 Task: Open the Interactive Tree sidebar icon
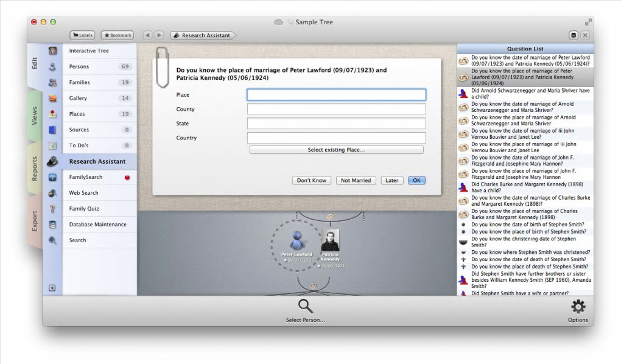[52, 51]
